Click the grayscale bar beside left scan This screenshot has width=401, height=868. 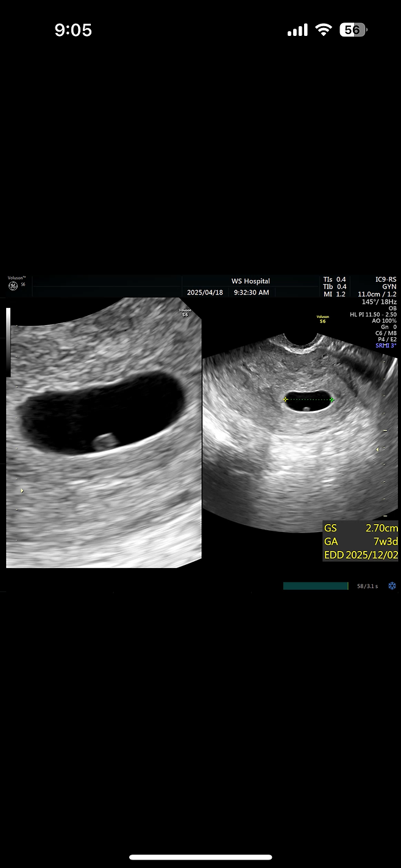click(x=8, y=342)
